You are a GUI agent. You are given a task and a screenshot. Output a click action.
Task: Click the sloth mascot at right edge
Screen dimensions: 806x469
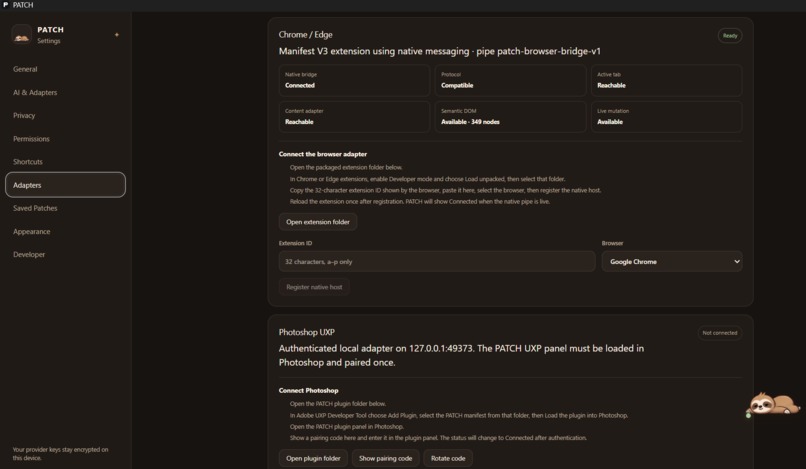tap(773, 404)
